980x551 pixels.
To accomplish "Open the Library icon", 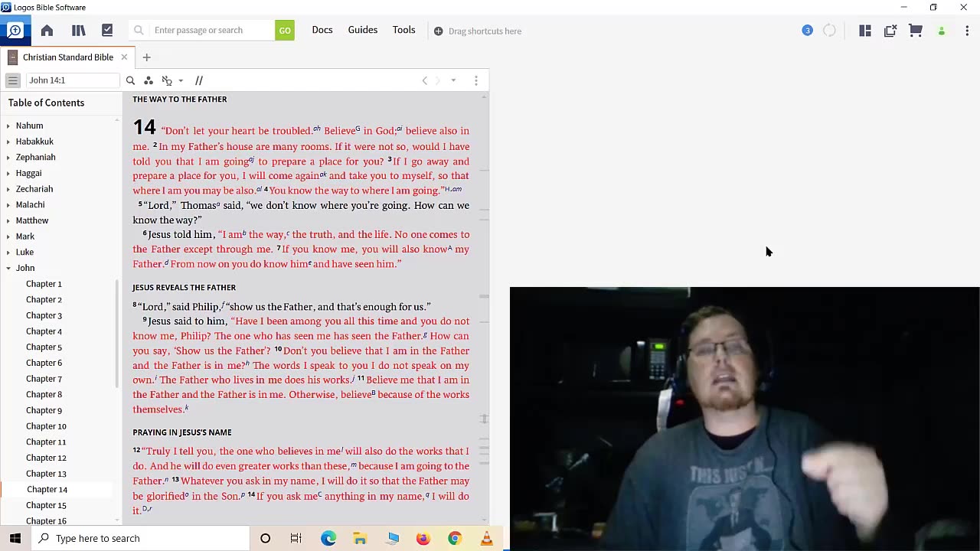I will (78, 31).
